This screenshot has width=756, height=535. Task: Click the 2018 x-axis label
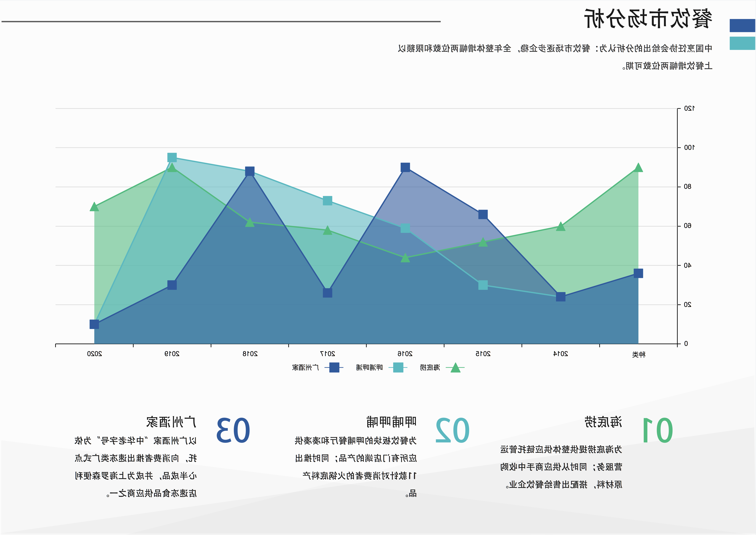coord(250,354)
